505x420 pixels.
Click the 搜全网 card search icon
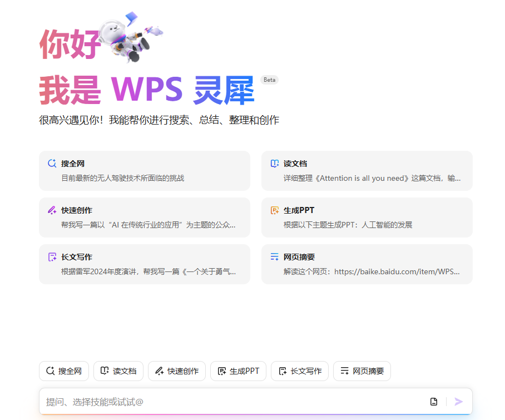(x=52, y=164)
